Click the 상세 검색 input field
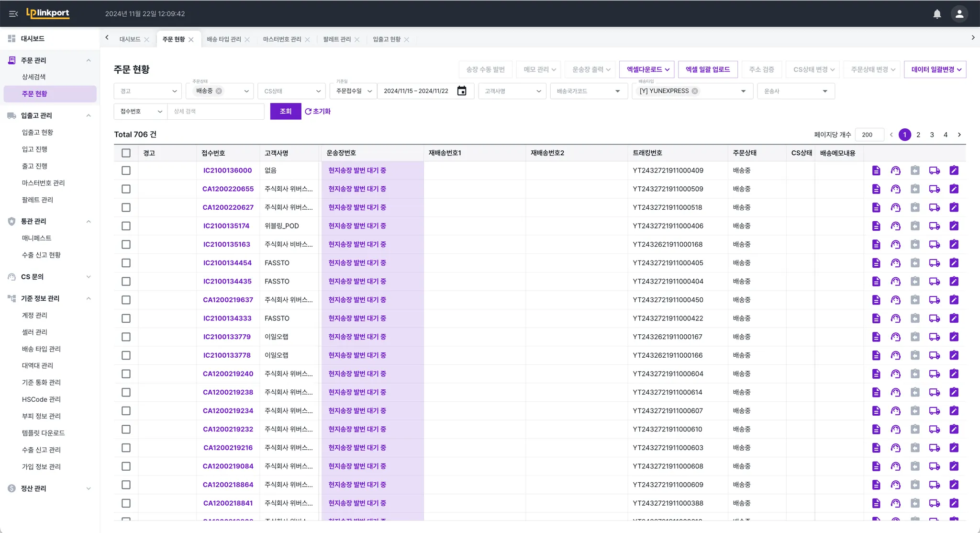 pyautogui.click(x=215, y=111)
